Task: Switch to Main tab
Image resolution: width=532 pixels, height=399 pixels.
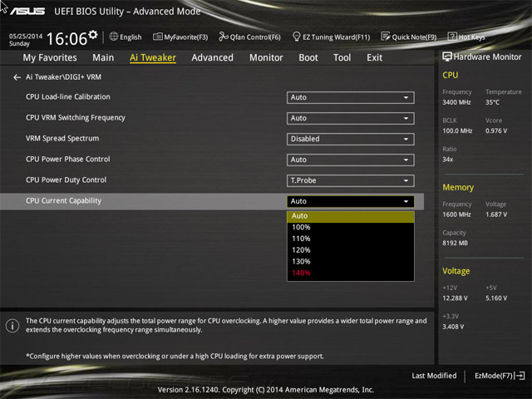Action: point(103,57)
